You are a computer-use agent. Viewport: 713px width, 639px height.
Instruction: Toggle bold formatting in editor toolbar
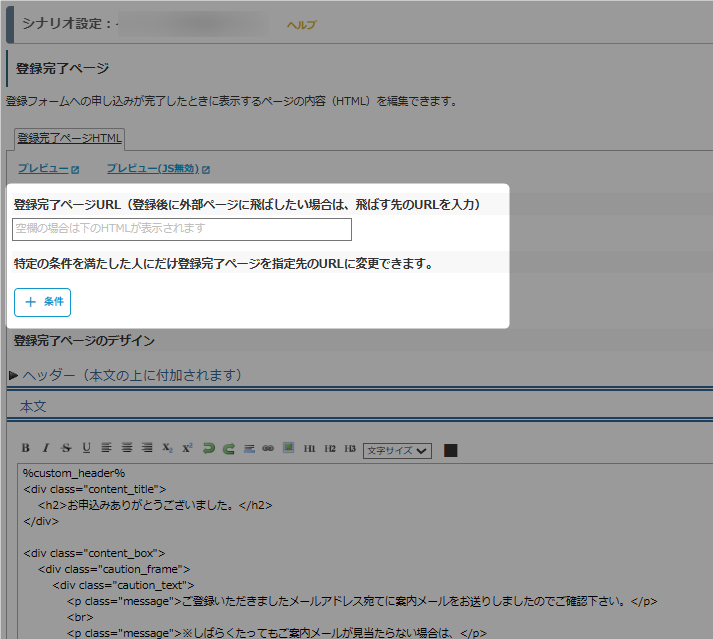point(26,449)
